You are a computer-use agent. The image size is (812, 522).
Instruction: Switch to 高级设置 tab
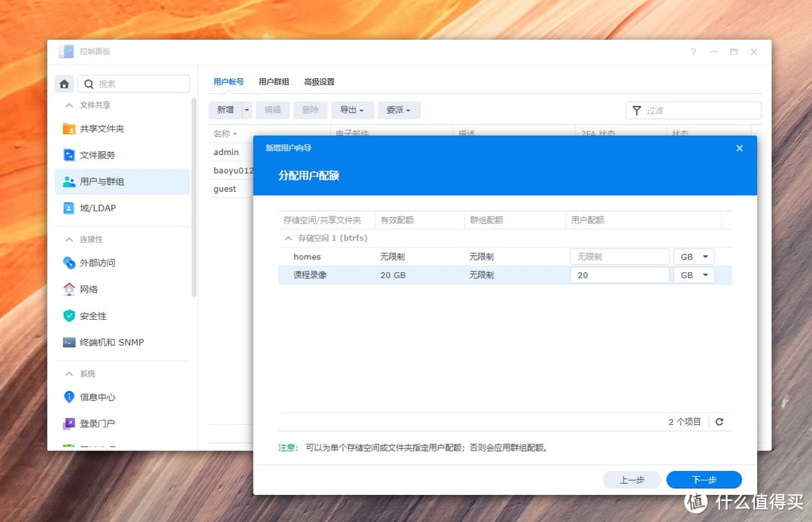[x=319, y=82]
